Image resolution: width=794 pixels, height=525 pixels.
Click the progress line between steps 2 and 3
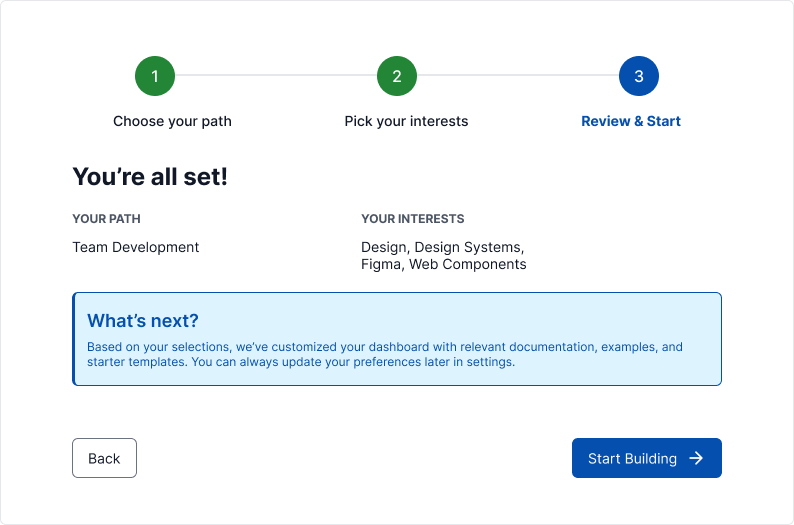tap(518, 76)
